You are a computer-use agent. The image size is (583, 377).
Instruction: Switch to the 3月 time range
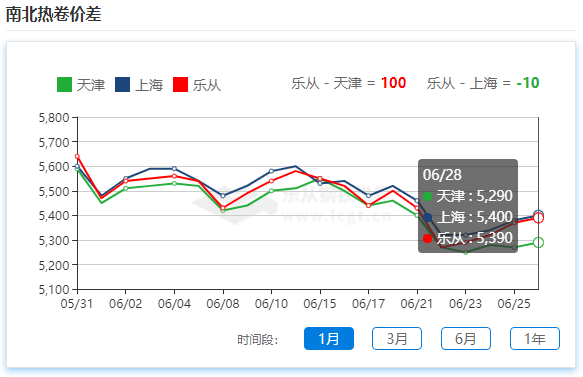pos(397,338)
